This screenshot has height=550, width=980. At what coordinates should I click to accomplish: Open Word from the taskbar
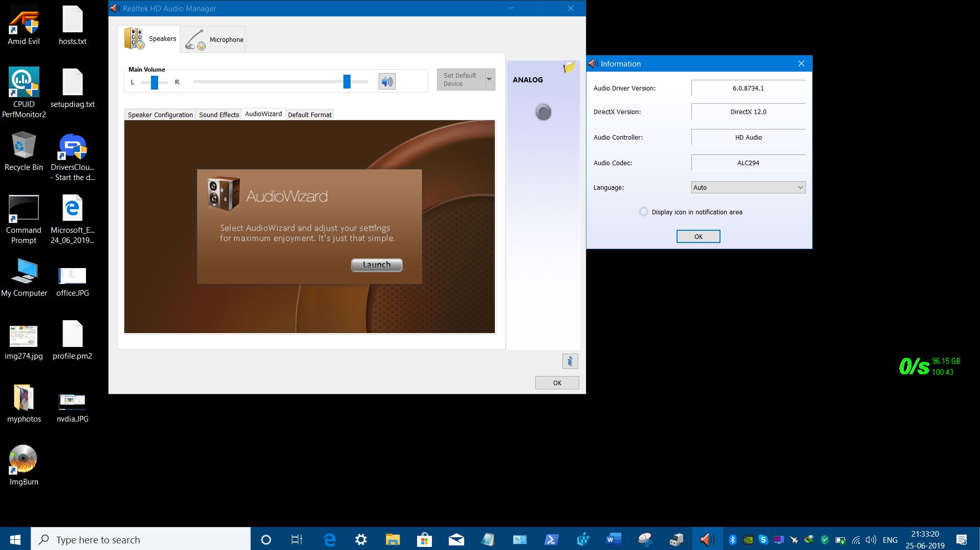click(614, 539)
